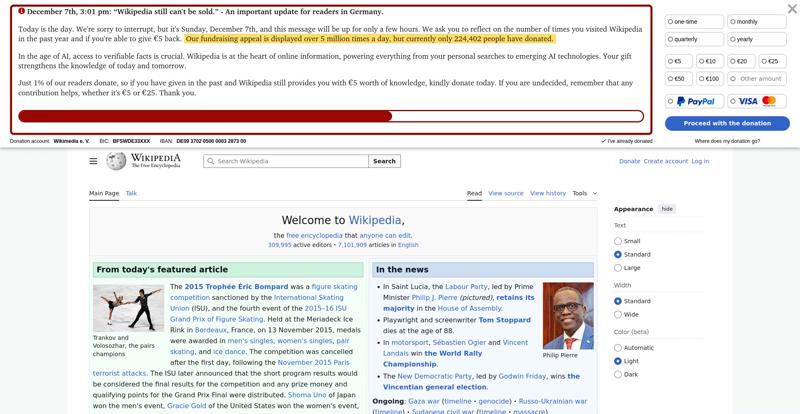Select the €20 donation amount

click(x=738, y=61)
